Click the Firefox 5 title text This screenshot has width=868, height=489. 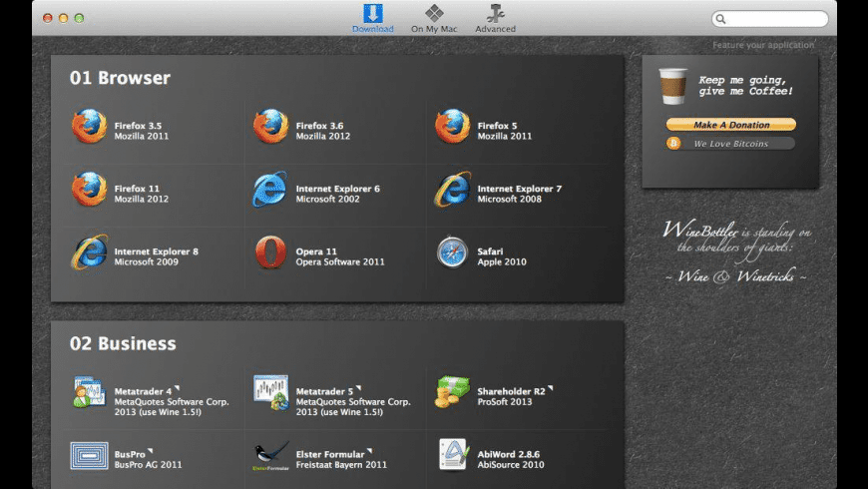click(497, 126)
